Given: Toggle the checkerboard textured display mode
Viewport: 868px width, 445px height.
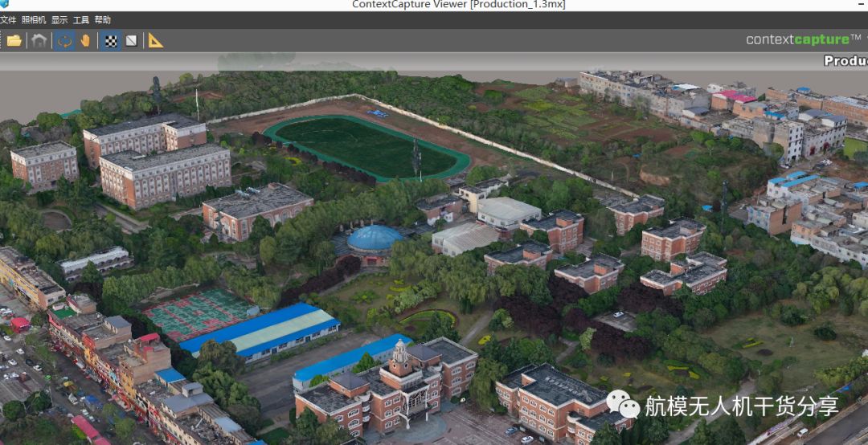Looking at the screenshot, I should [x=110, y=40].
